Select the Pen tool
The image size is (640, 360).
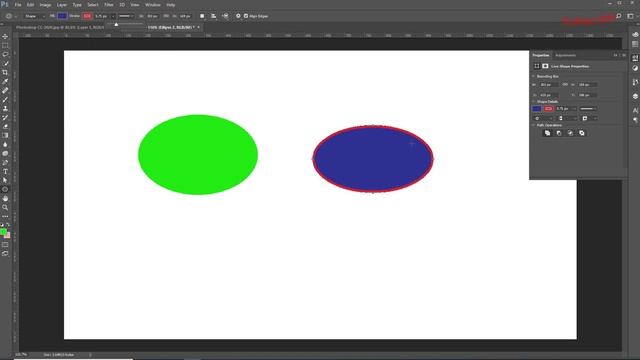pos(5,162)
